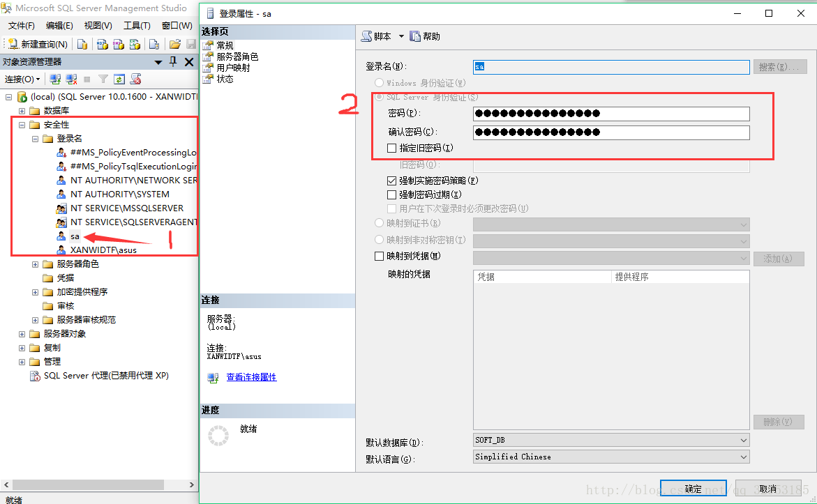Screen dimensions: 817x504
Task: Click the Database Engine Query icon
Action: pos(82,44)
